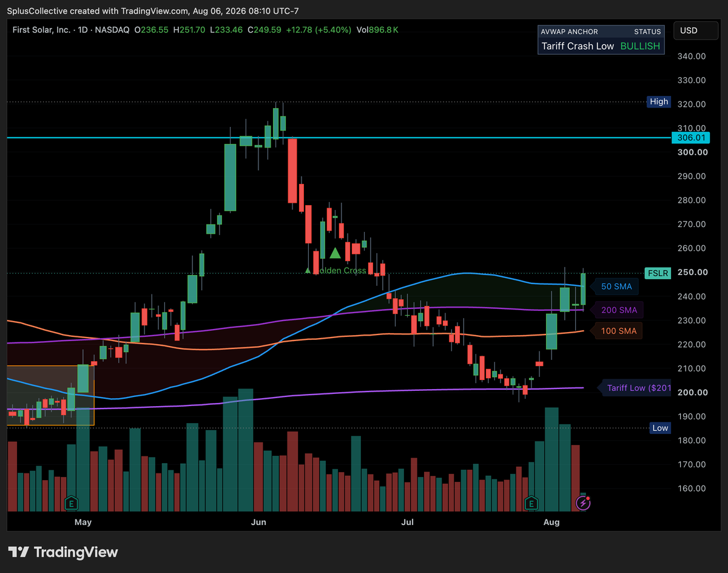
Task: Click the 306.01 price line label
Action: (x=689, y=138)
